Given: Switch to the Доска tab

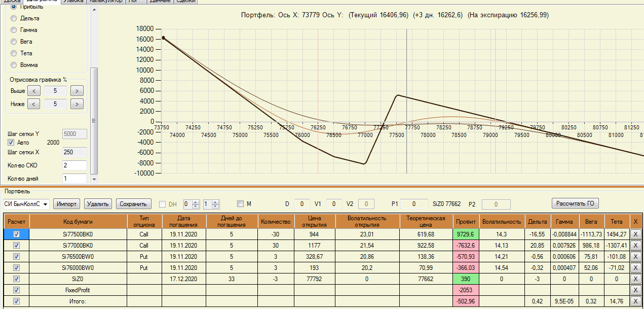Looking at the screenshot, I should pyautogui.click(x=12, y=2).
